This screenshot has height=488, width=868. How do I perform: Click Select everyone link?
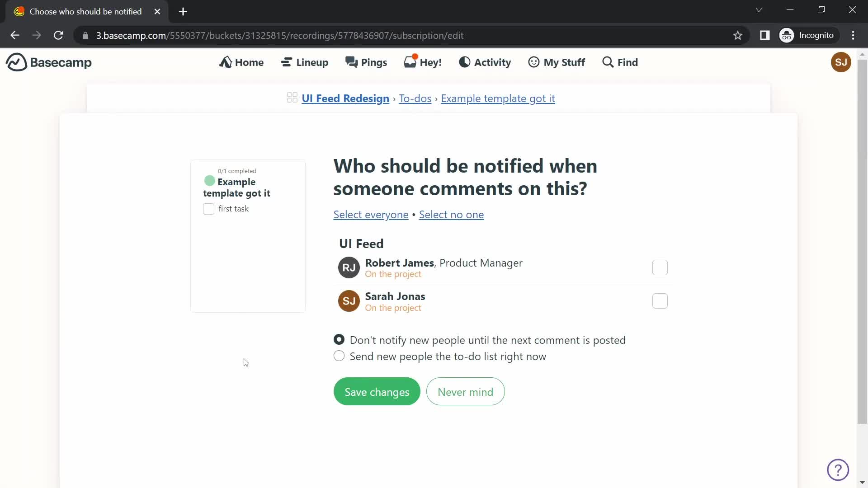[x=371, y=214]
